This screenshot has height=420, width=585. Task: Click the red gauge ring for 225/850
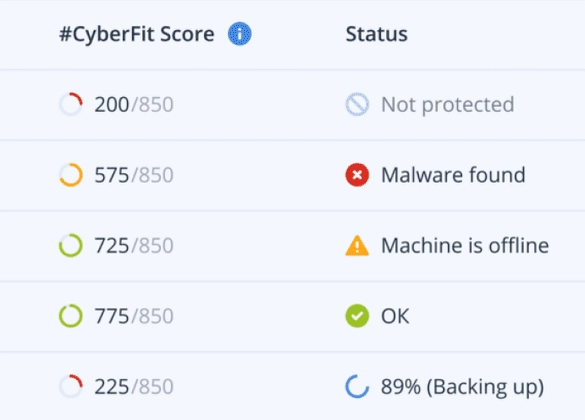click(x=71, y=386)
